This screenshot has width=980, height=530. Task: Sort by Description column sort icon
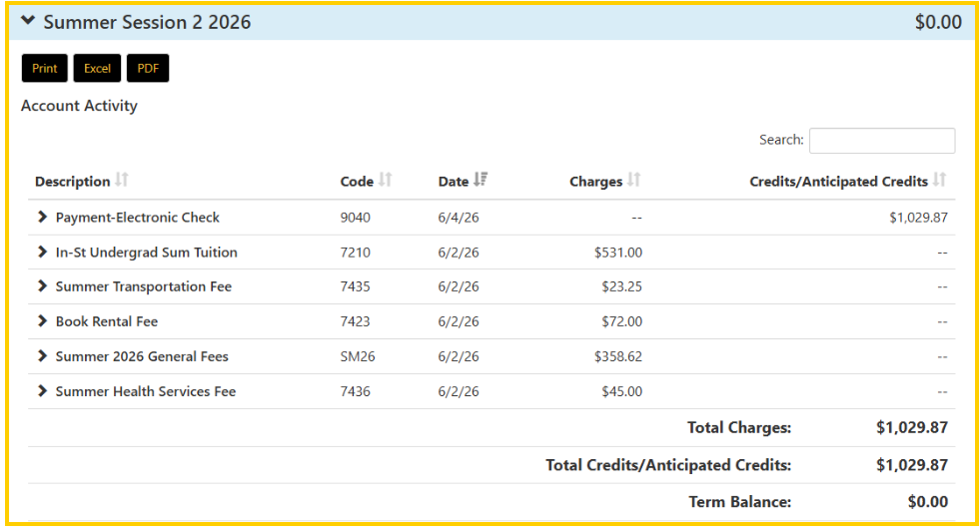click(x=122, y=180)
